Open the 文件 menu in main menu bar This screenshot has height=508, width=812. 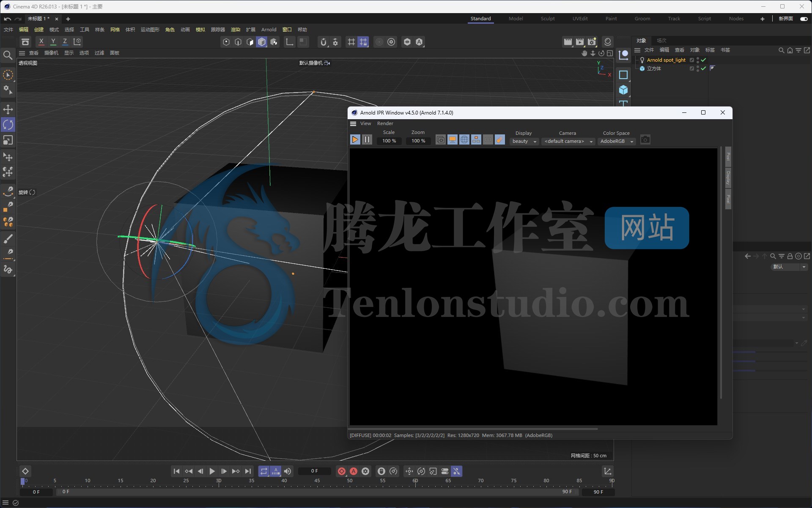pyautogui.click(x=8, y=30)
